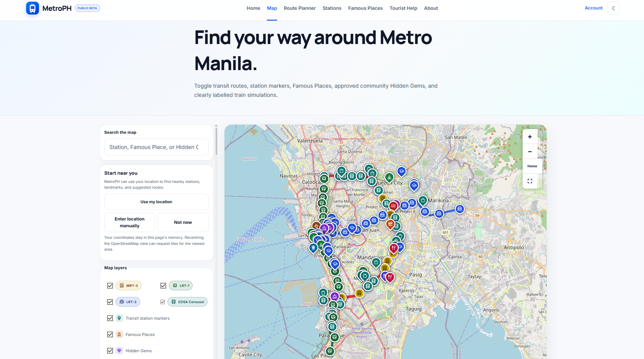Image resolution: width=644 pixels, height=359 pixels.
Task: Focus the Search the map input field
Action: [156, 147]
